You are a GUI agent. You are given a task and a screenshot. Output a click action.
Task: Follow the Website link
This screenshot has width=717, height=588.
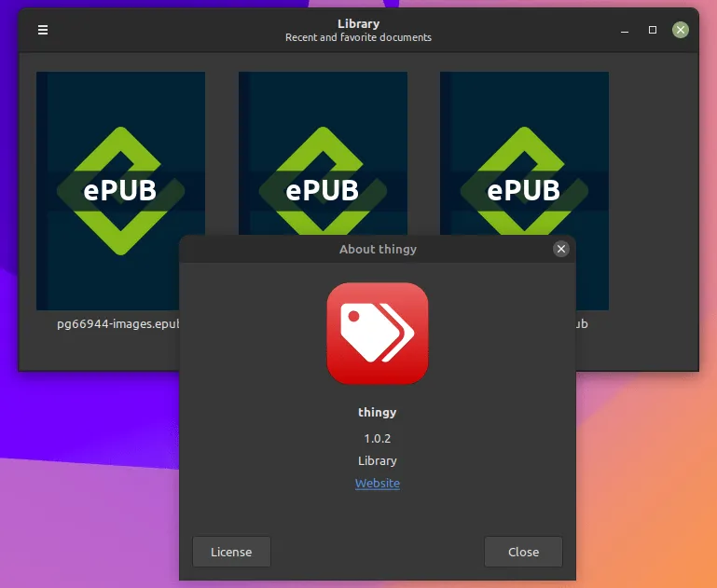(377, 484)
